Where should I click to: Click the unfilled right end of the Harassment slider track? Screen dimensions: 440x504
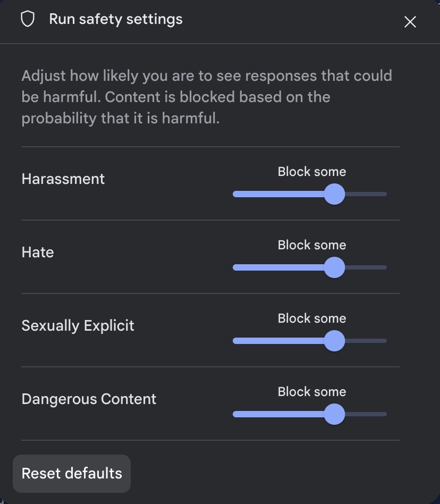point(372,194)
